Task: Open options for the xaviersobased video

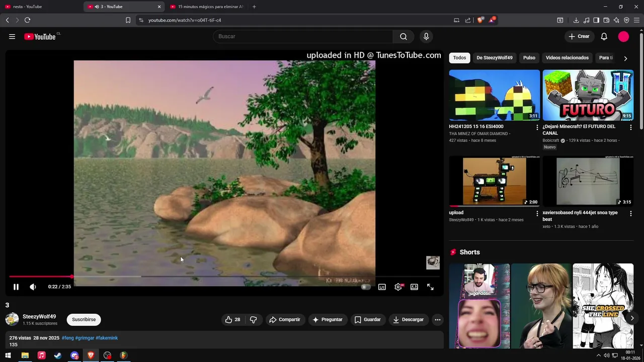Action: (x=630, y=214)
